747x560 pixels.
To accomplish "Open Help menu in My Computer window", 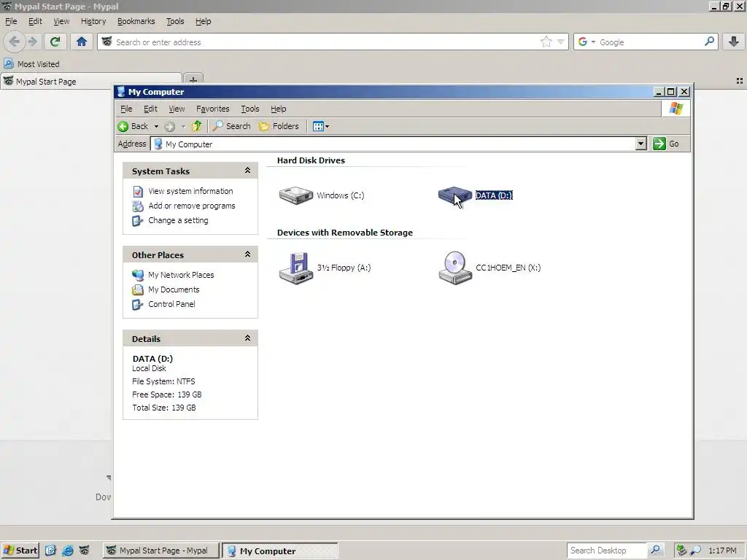I will 278,109.
